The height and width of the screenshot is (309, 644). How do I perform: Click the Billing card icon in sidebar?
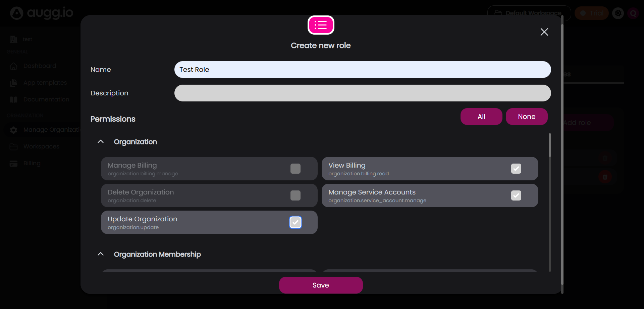[x=14, y=164]
